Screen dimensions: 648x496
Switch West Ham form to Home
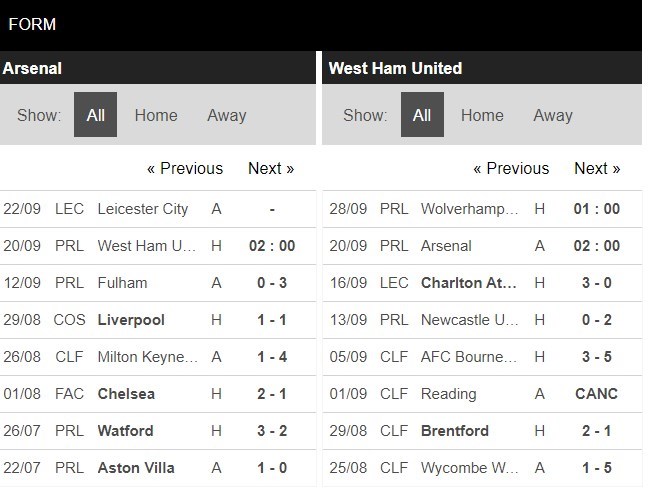click(482, 115)
